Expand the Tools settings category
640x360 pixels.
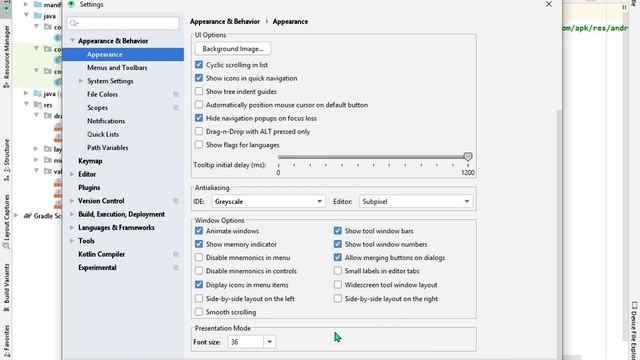(72, 241)
